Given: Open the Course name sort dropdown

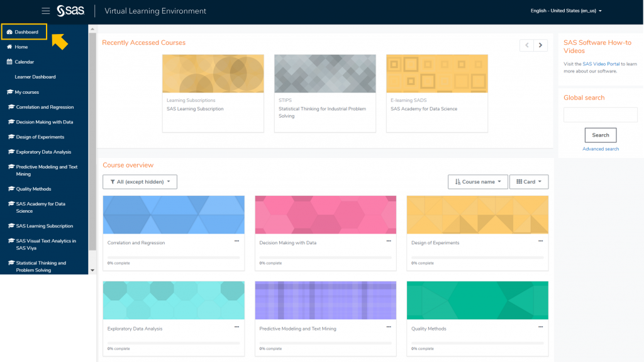Looking at the screenshot, I should (x=478, y=182).
